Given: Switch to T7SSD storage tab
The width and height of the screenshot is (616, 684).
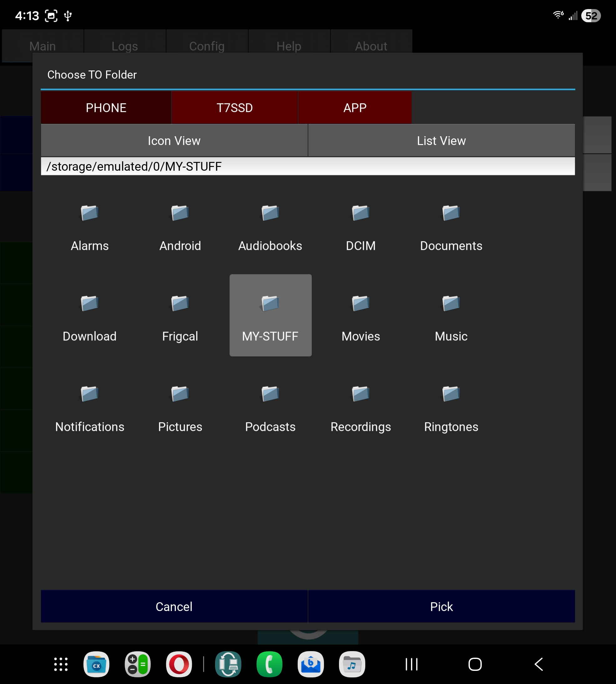Looking at the screenshot, I should coord(234,108).
